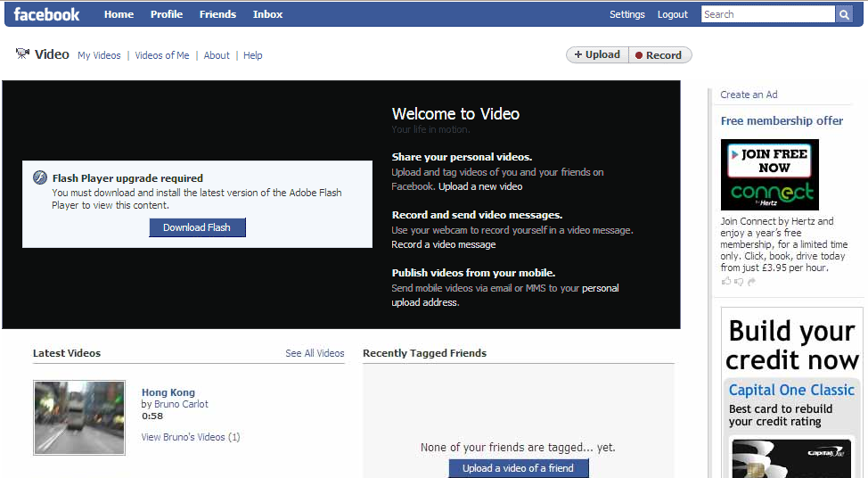This screenshot has height=478, width=868.
Task: Click the facebook logo
Action: click(47, 14)
